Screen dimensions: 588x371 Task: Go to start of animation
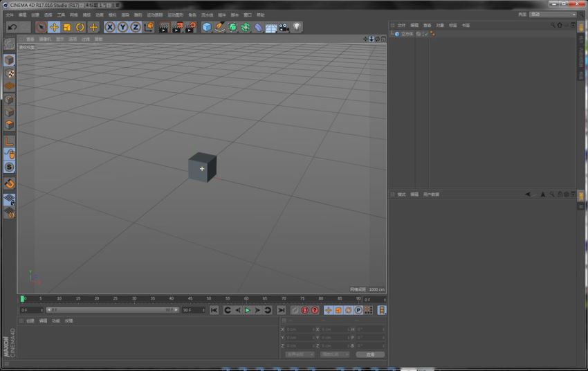tap(214, 310)
